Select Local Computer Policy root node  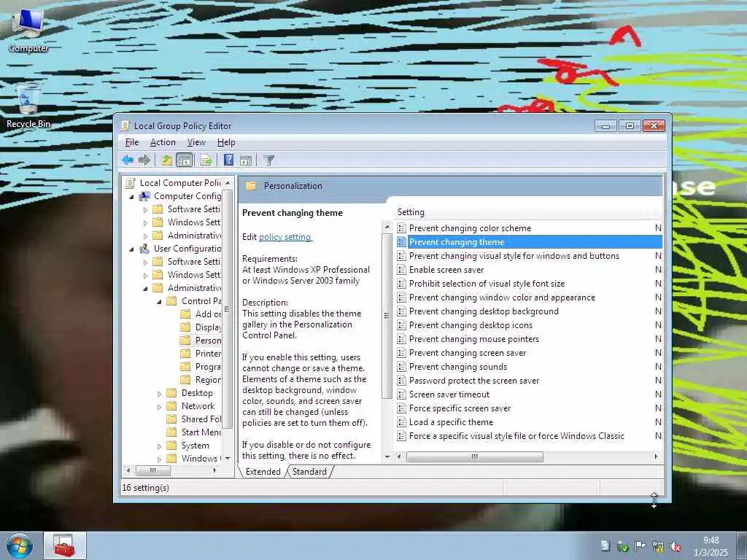pos(174,183)
